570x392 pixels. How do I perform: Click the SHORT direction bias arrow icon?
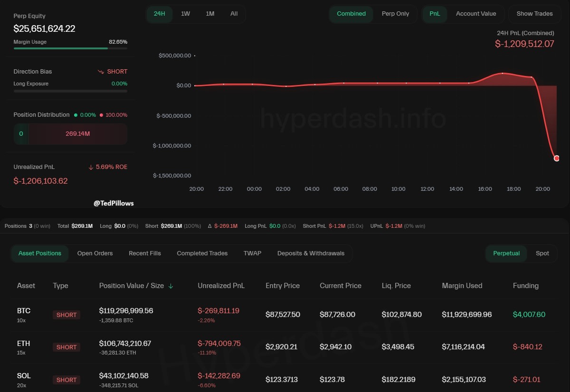(x=100, y=72)
